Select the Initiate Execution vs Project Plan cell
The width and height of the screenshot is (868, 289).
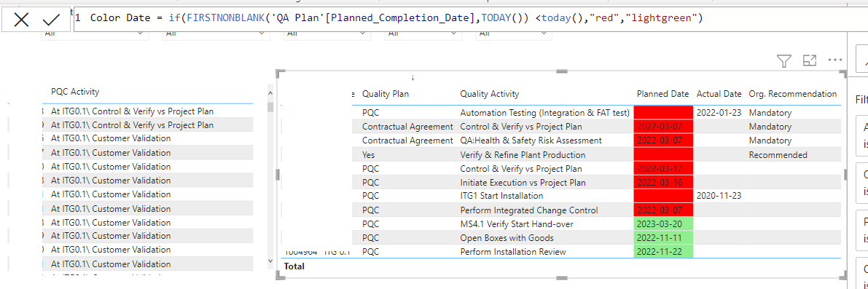point(523,182)
